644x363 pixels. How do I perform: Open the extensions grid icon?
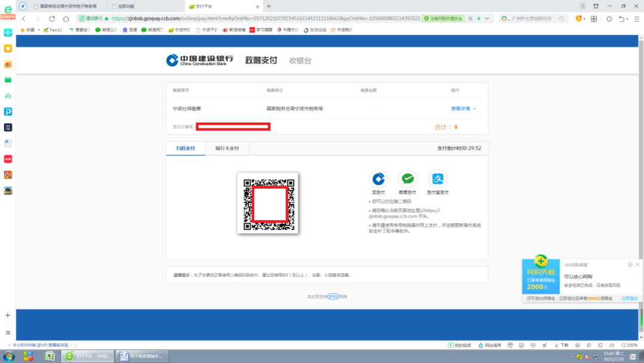[x=594, y=19]
